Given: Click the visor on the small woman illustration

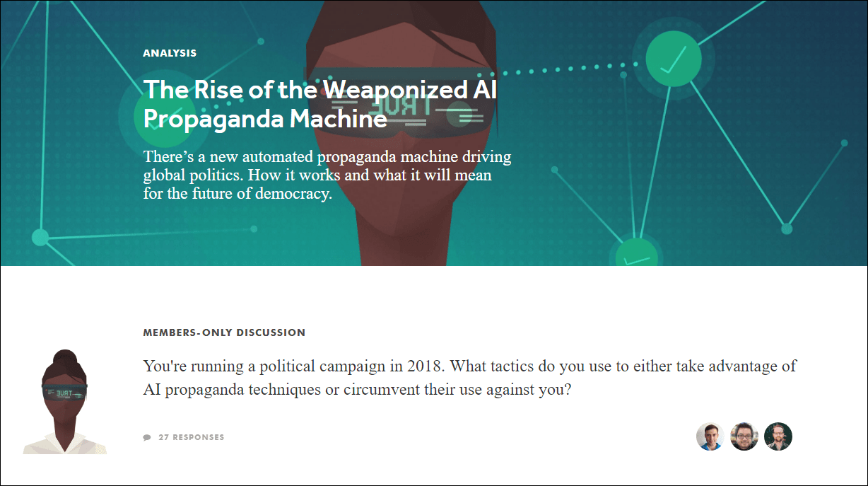Looking at the screenshot, I should 64,391.
